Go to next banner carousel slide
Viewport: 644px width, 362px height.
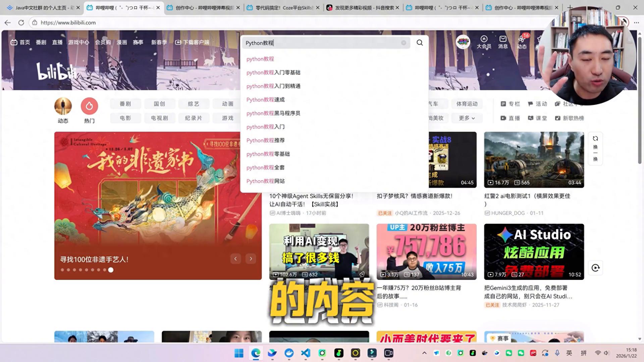[x=251, y=258]
